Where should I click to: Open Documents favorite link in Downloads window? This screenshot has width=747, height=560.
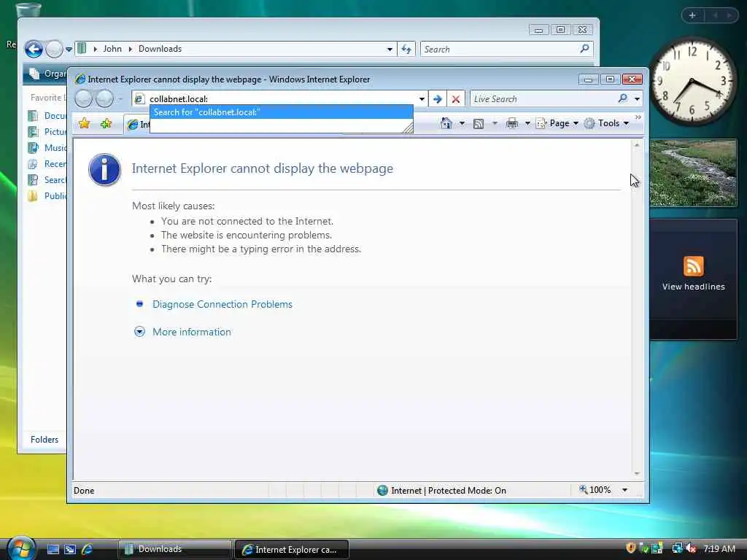[47, 116]
